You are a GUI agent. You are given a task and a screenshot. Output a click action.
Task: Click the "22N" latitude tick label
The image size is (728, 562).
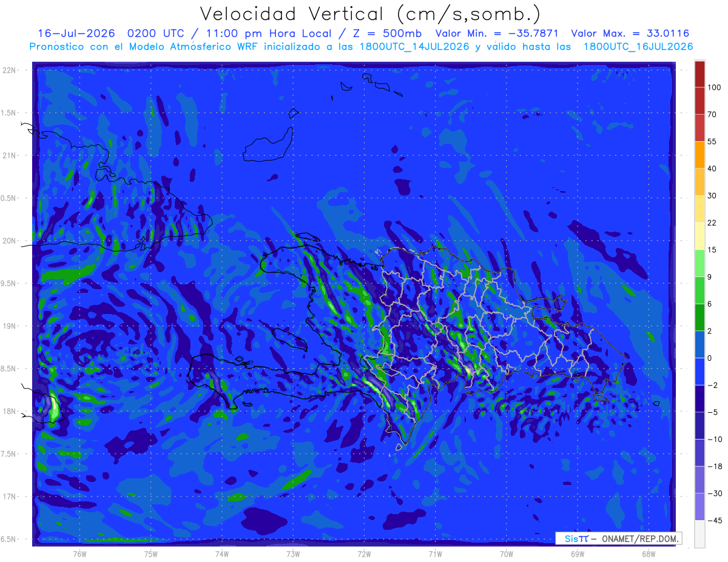[8, 70]
